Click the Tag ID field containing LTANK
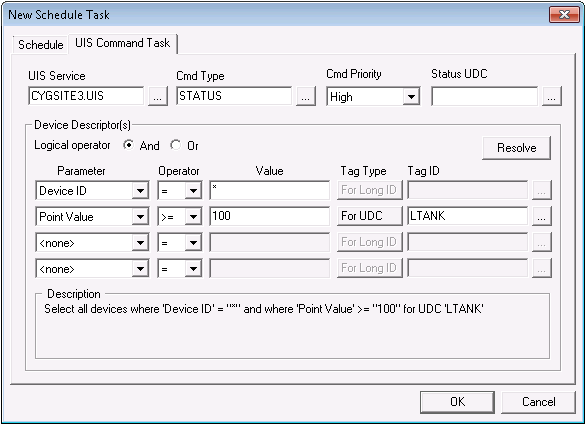The width and height of the screenshot is (586, 425). tap(467, 216)
